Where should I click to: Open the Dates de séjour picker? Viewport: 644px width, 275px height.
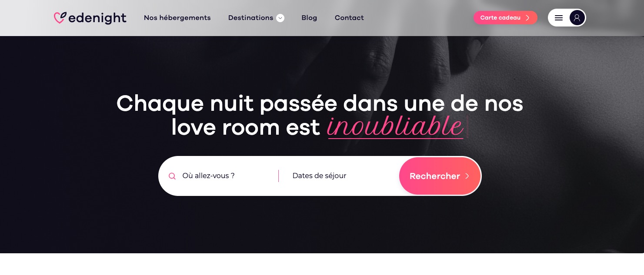pos(339,176)
